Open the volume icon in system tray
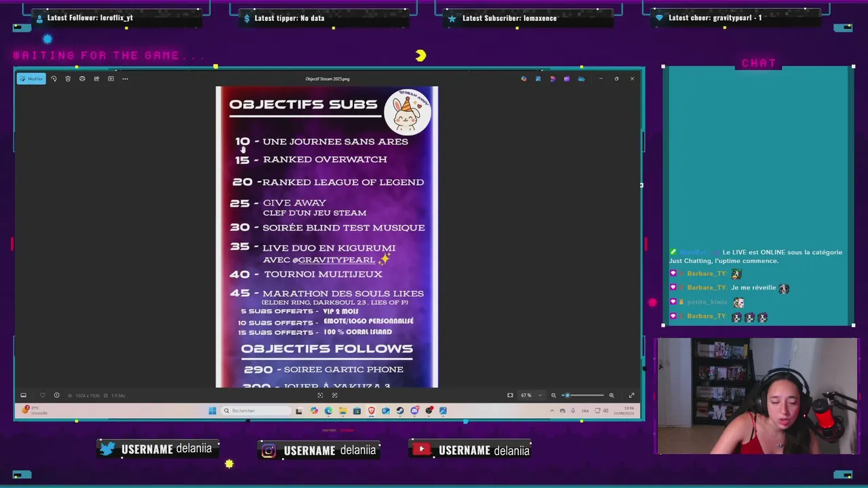 click(x=606, y=411)
